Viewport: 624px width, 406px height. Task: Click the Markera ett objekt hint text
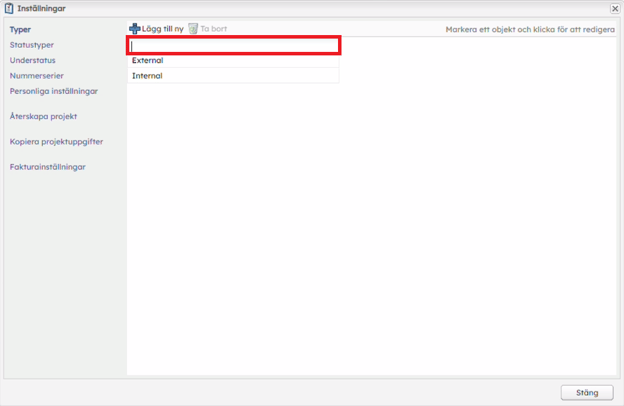click(x=529, y=30)
